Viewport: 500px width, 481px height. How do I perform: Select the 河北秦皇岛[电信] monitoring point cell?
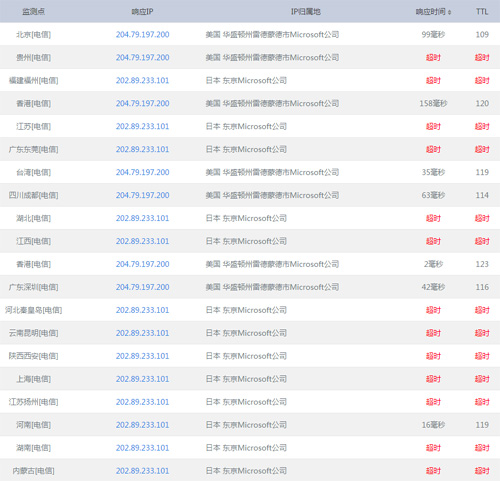(x=33, y=310)
